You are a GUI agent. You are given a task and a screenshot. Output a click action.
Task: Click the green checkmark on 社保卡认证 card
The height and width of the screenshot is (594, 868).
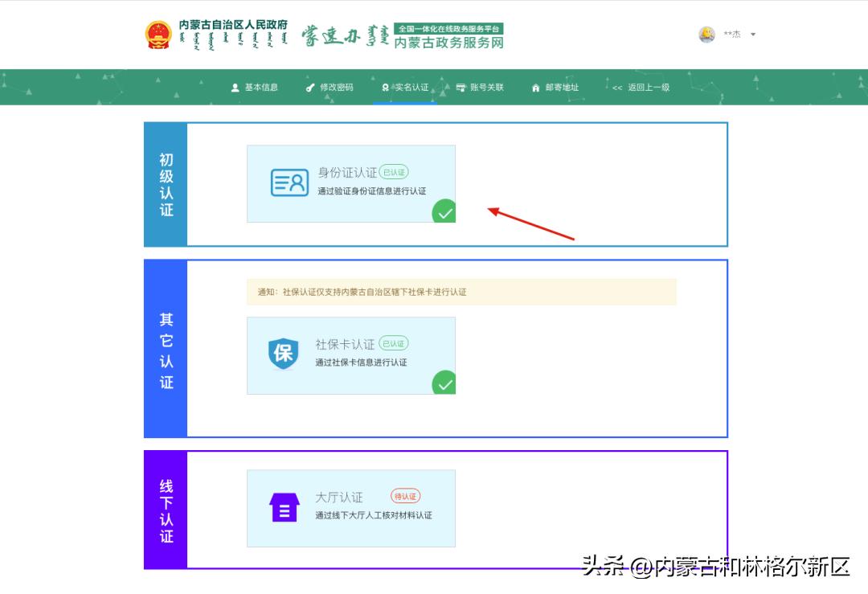pos(445,383)
